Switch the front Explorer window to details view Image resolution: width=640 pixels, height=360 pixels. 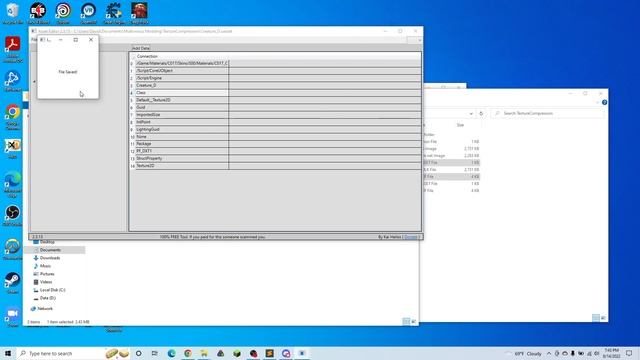click(406, 322)
